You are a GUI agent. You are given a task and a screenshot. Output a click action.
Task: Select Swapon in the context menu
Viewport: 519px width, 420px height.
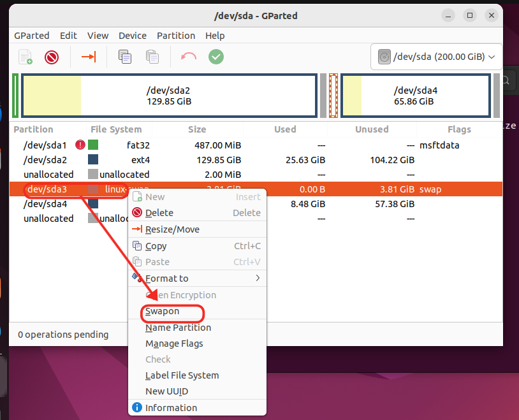click(x=197, y=311)
